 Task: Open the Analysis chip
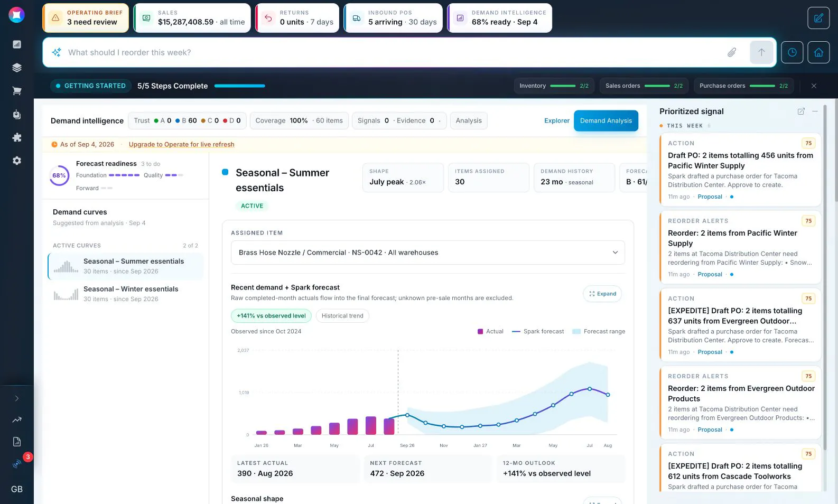pyautogui.click(x=469, y=120)
